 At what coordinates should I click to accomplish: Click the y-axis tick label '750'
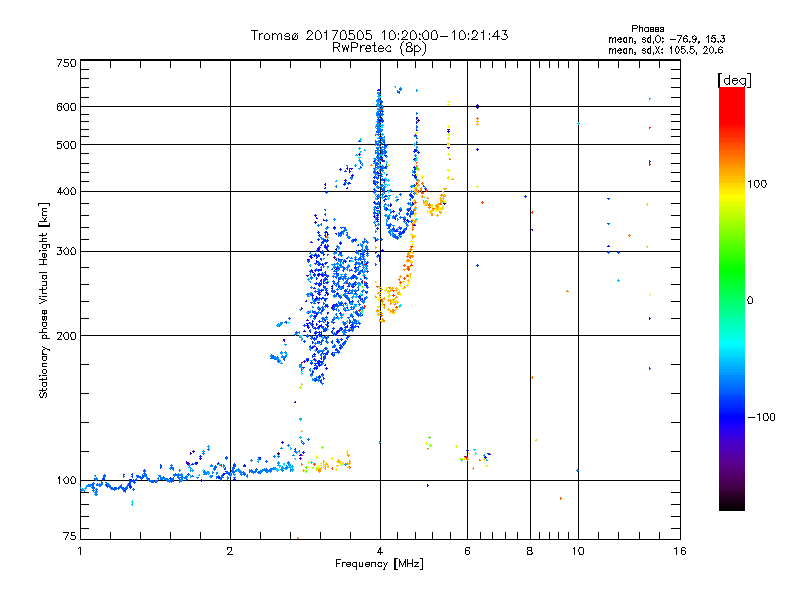click(66, 63)
